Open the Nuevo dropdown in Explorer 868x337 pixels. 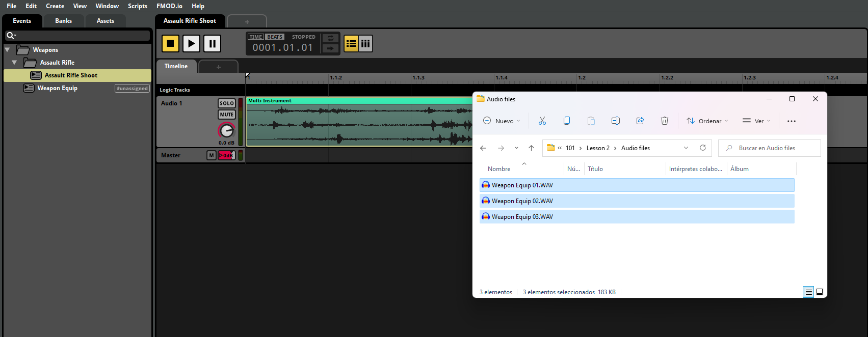pyautogui.click(x=502, y=121)
